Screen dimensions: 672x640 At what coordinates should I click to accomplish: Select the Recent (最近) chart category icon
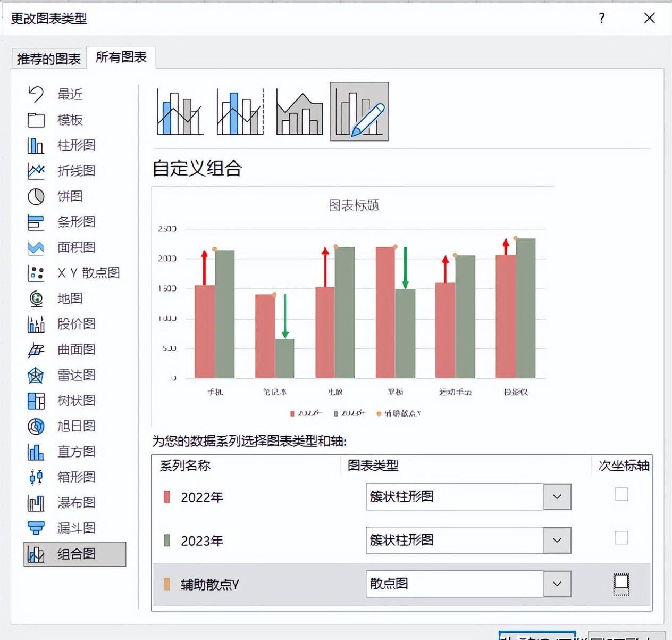[x=36, y=94]
